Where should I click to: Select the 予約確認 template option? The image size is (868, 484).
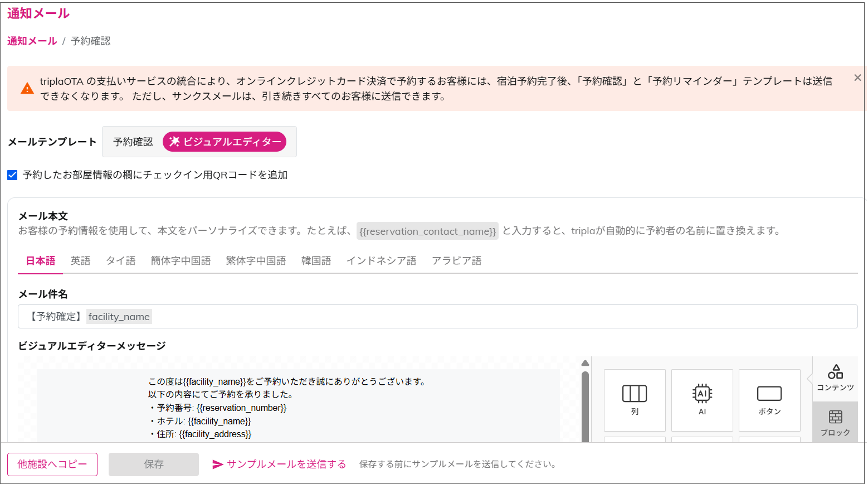133,142
